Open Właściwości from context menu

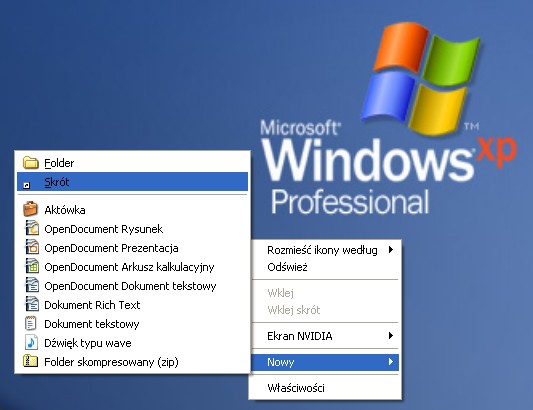click(325, 388)
